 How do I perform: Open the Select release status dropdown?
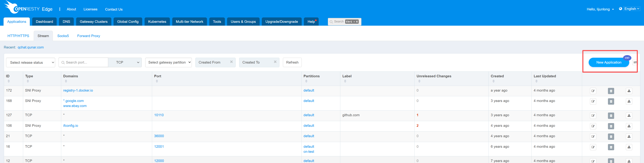31,63
